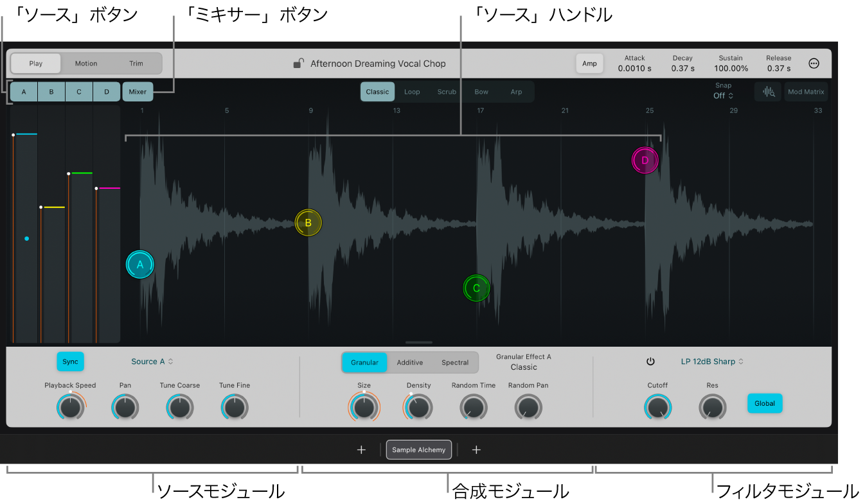Select the Spectral synthesis tab

pos(455,363)
